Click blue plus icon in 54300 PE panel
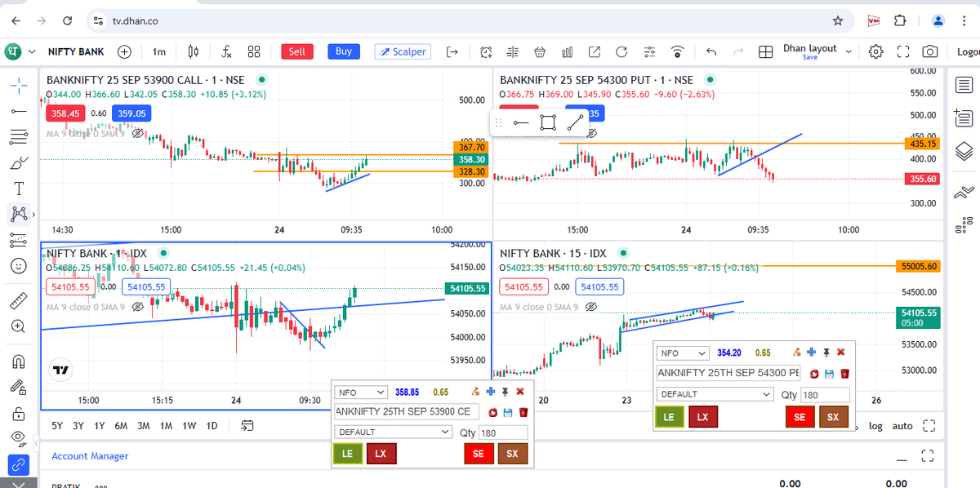 pos(811,353)
